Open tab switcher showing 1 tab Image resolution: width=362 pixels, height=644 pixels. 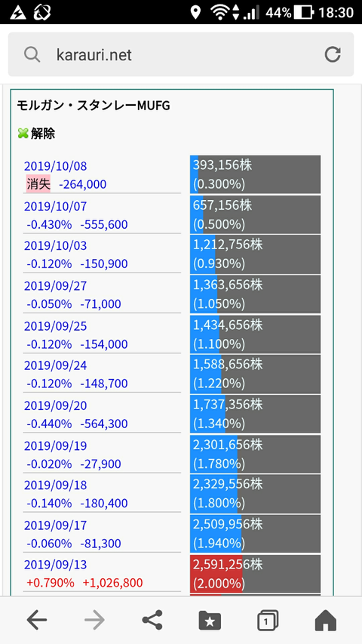tap(268, 620)
